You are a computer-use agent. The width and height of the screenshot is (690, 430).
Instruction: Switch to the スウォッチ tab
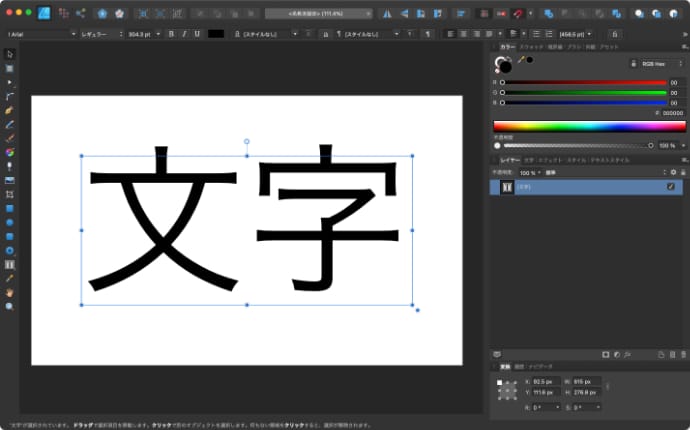pyautogui.click(x=531, y=47)
